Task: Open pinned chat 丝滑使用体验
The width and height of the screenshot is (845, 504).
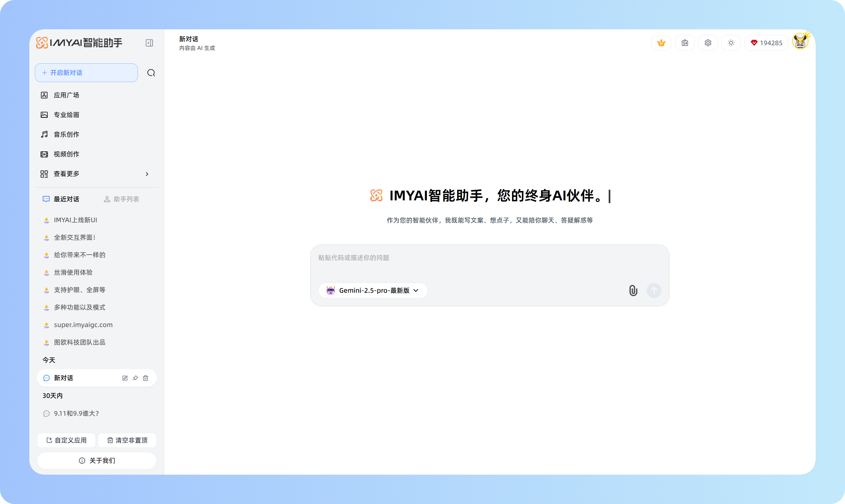Action: coord(96,272)
